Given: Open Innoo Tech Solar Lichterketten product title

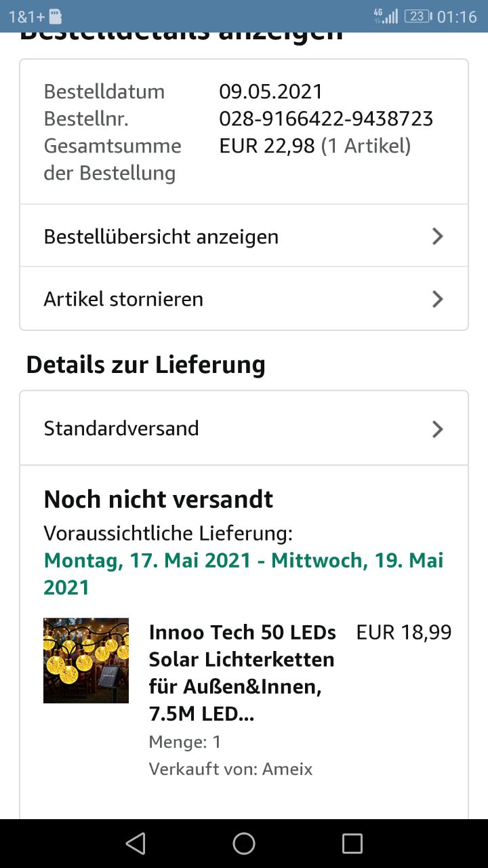Looking at the screenshot, I should (242, 673).
